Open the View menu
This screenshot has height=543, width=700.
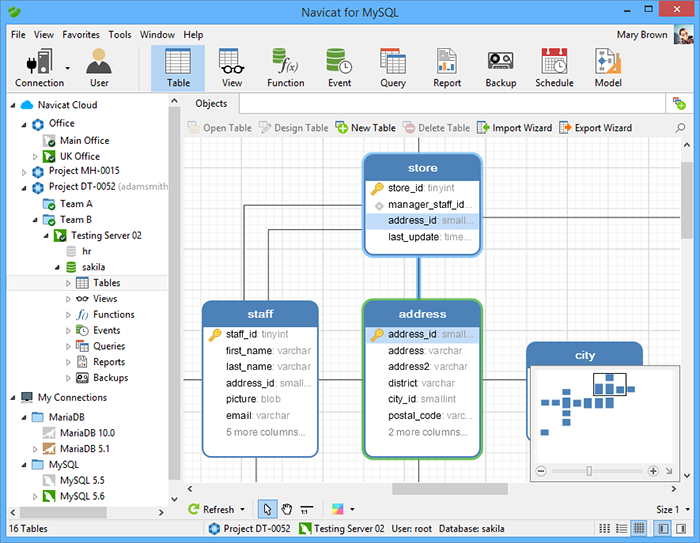point(44,35)
